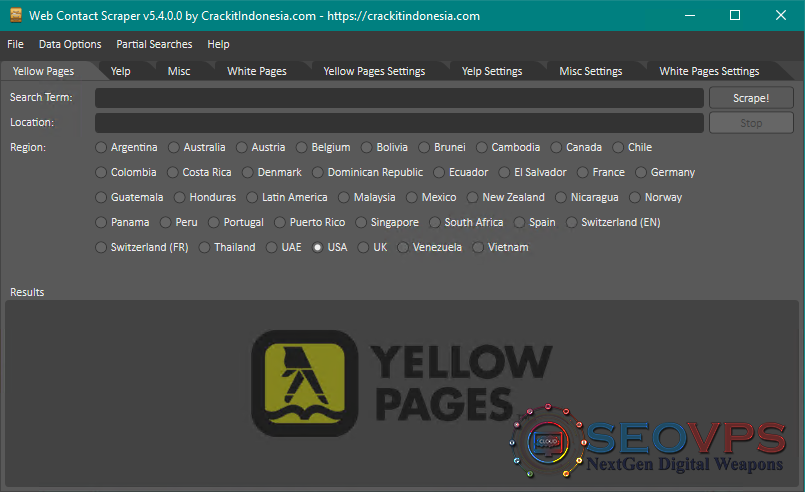Image resolution: width=805 pixels, height=492 pixels.
Task: Switch to the Misc tab
Action: [x=179, y=71]
